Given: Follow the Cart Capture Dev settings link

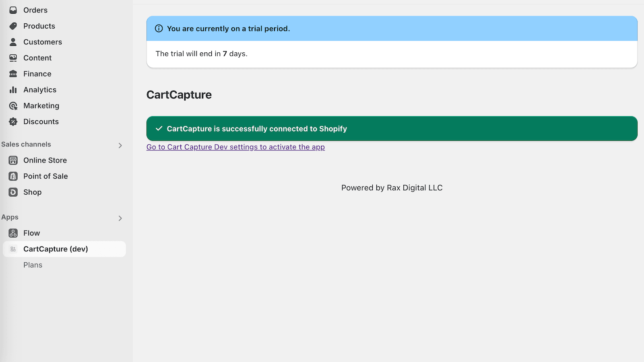Looking at the screenshot, I should [235, 147].
